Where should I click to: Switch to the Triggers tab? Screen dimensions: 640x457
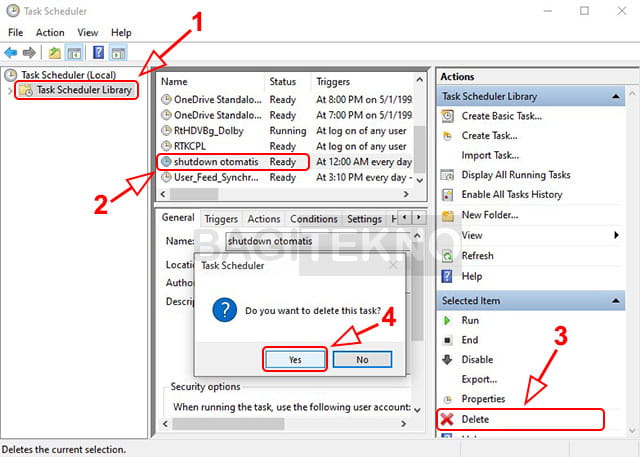[221, 219]
